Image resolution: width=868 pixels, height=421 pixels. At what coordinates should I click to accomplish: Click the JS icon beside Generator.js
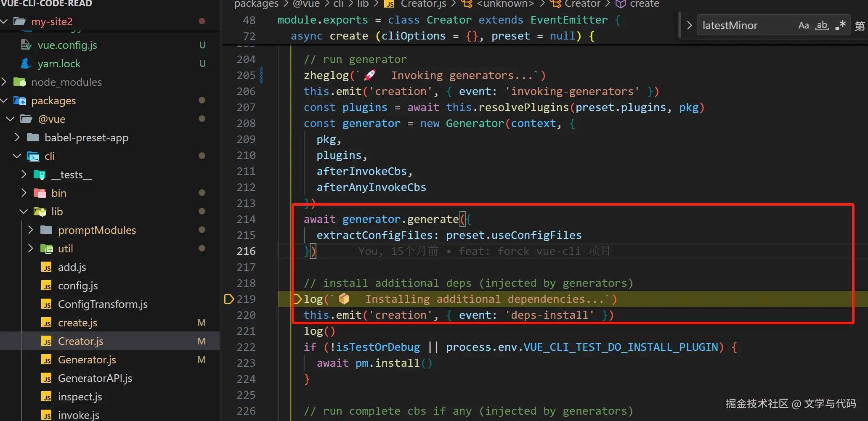[x=46, y=360]
